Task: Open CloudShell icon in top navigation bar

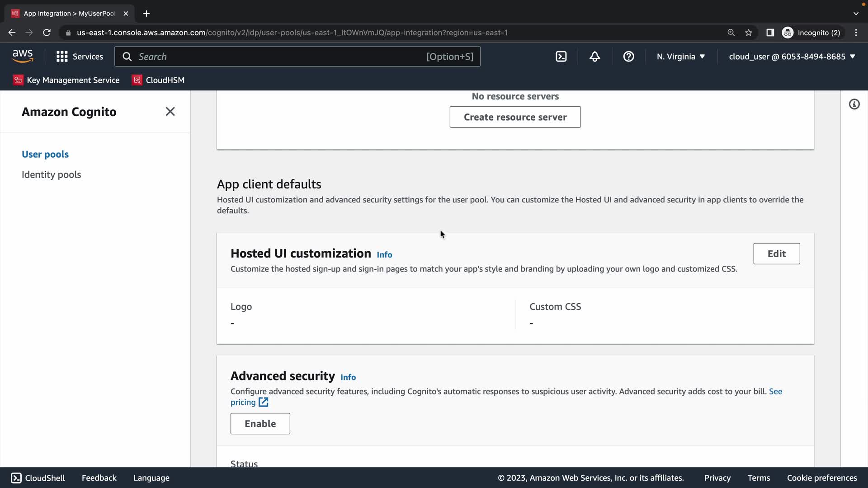Action: tap(561, 56)
